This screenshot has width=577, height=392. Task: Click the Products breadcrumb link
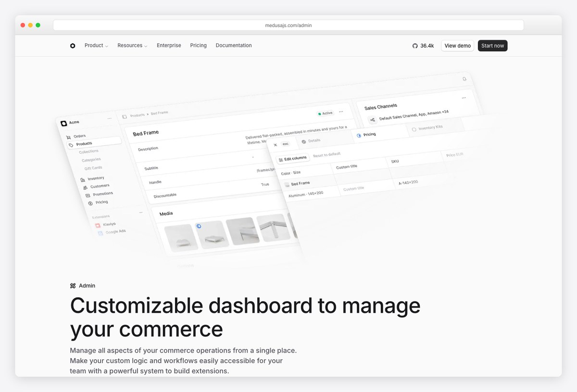point(138,115)
